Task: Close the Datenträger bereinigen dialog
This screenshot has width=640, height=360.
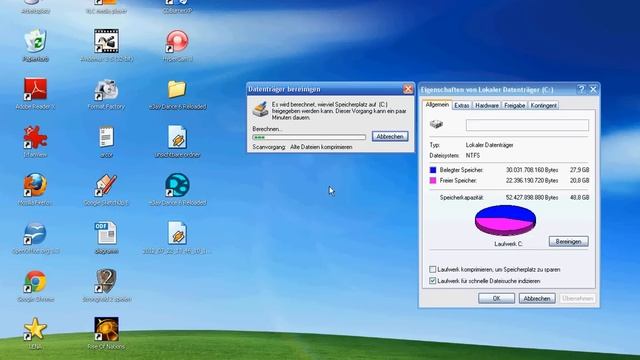Action: pyautogui.click(x=408, y=89)
